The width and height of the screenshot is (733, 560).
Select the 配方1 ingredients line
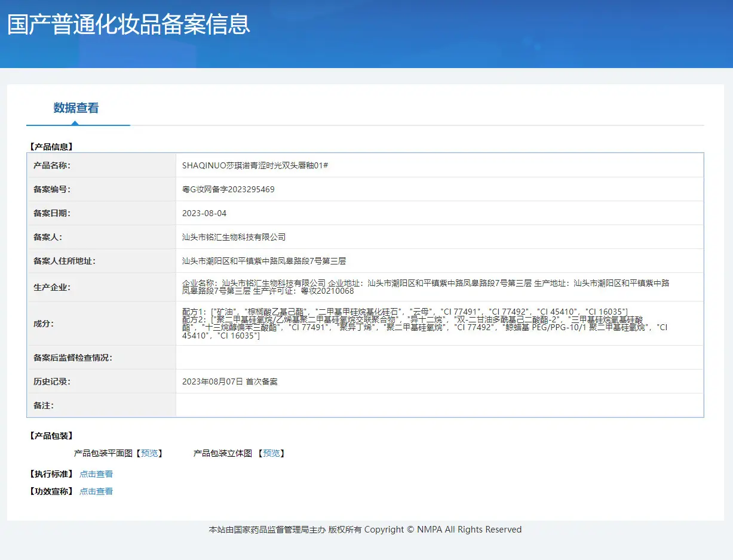(x=405, y=311)
